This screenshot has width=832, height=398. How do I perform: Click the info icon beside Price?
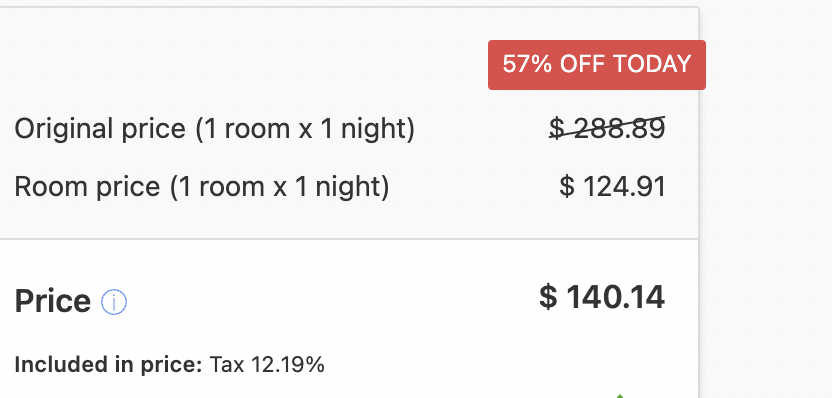coord(114,302)
